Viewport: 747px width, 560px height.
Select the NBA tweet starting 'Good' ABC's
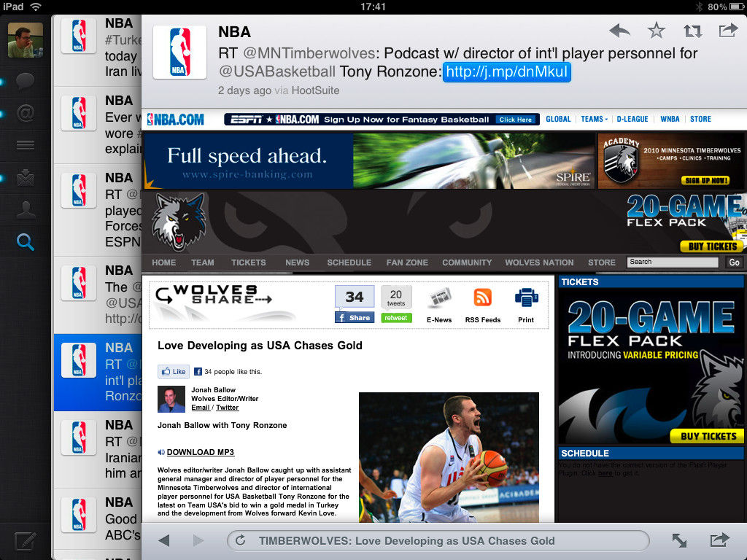98,519
